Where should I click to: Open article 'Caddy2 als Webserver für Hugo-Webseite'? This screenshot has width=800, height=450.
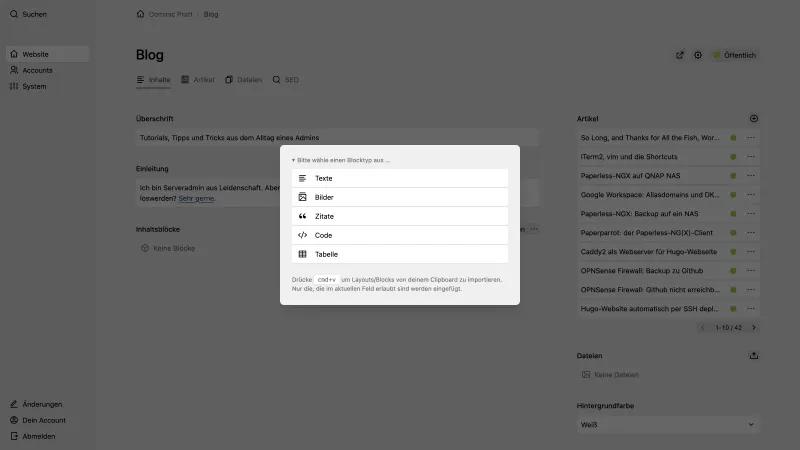pyautogui.click(x=648, y=252)
